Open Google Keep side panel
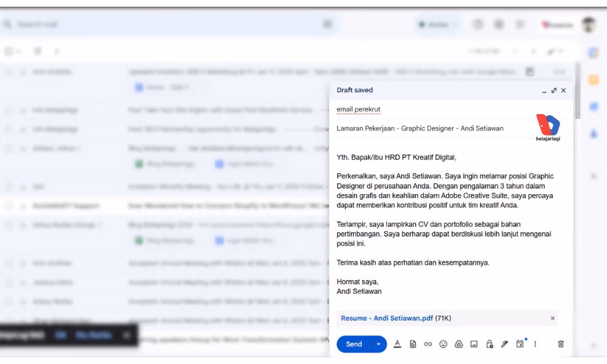This screenshot has width=607, height=364. click(x=594, y=80)
